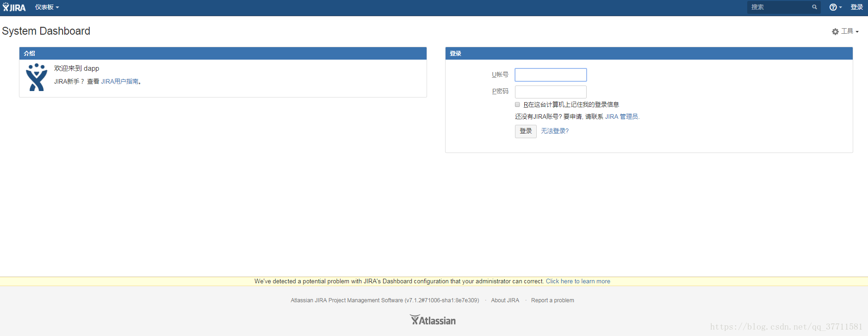
Task: Click the 介绍 gadget header
Action: click(x=223, y=53)
